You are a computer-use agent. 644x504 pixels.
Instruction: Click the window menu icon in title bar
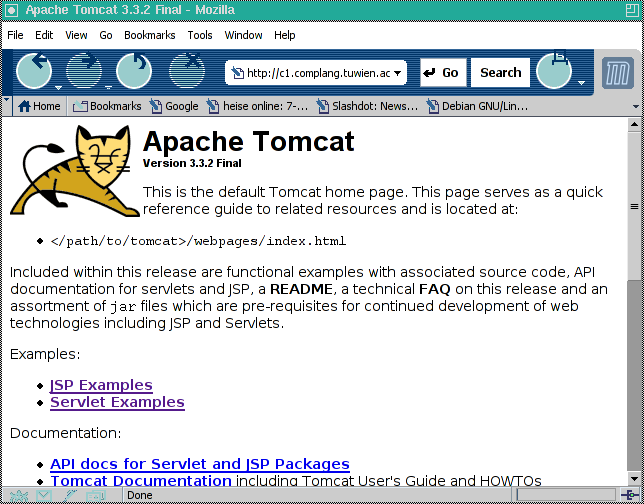pyautogui.click(x=11, y=10)
